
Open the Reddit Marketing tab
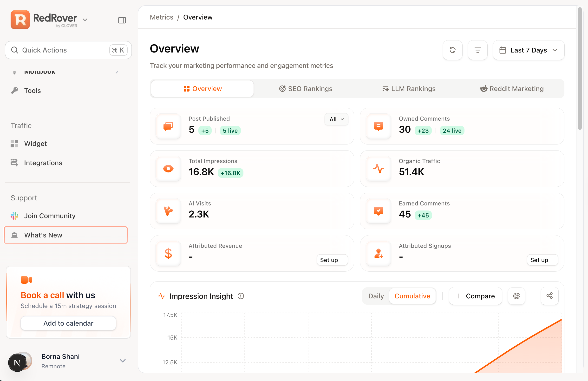tap(512, 89)
